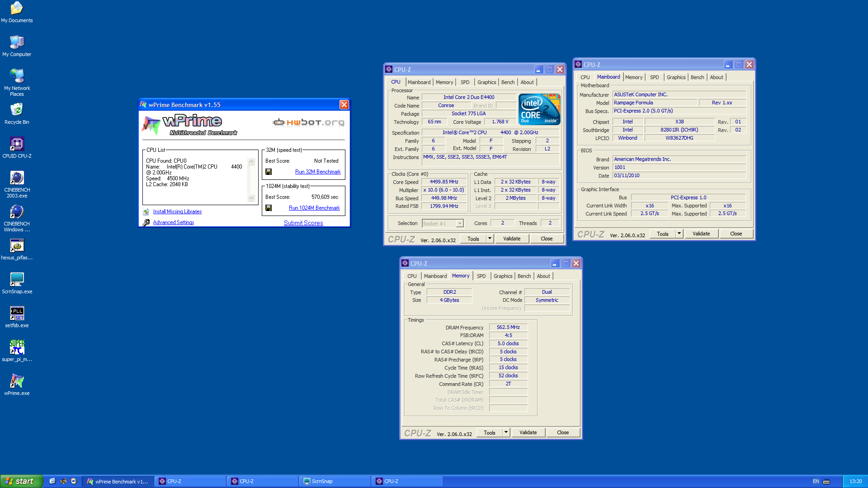This screenshot has height=488, width=868.
Task: Click the media player quick launch icon
Action: [74, 481]
